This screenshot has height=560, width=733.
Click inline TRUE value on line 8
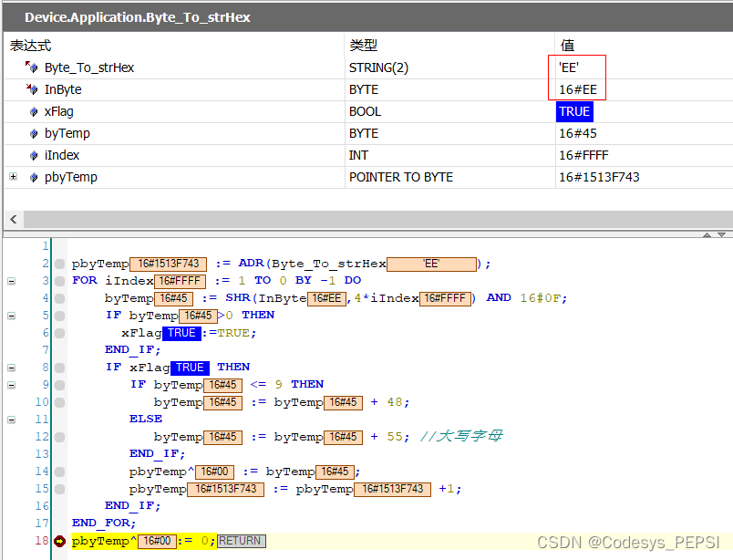click(190, 368)
